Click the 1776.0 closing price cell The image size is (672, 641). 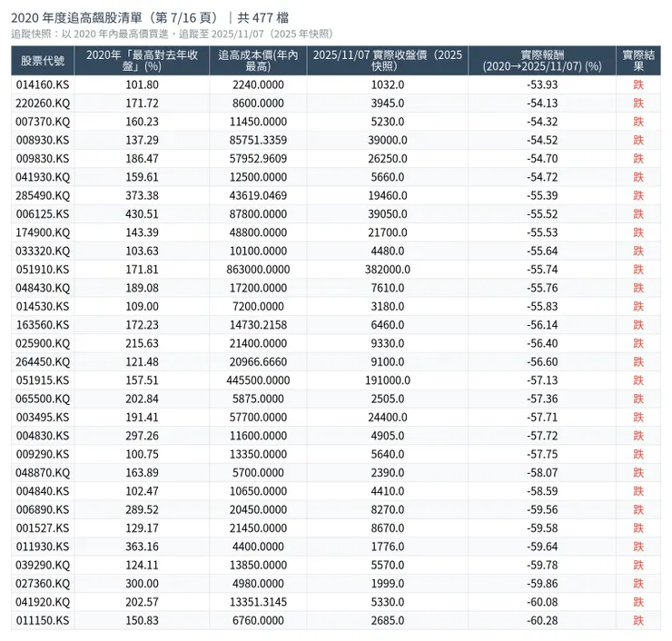[x=388, y=547]
